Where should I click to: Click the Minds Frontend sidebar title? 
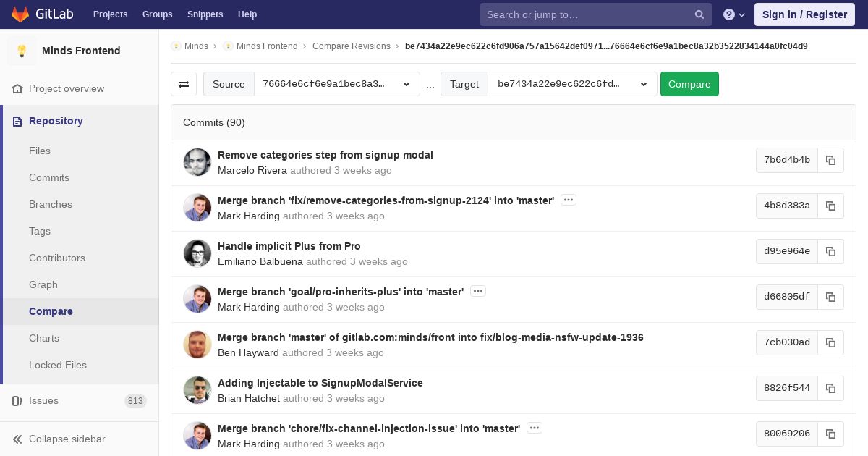click(x=81, y=51)
